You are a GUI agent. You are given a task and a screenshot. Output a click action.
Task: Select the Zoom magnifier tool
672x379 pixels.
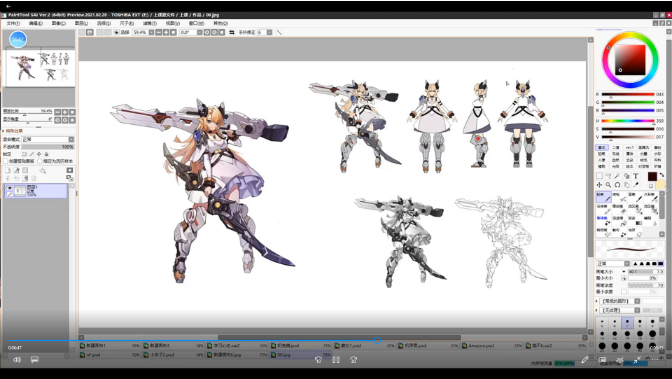608,185
